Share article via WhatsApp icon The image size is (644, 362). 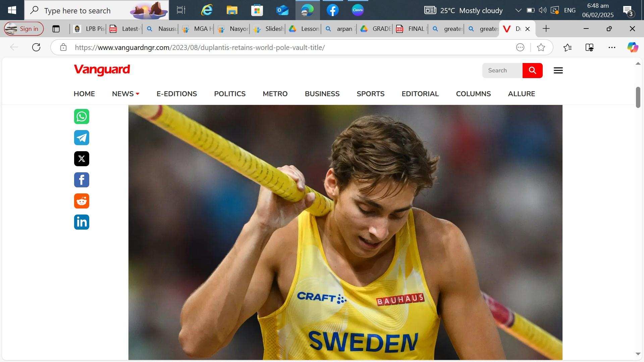82,117
